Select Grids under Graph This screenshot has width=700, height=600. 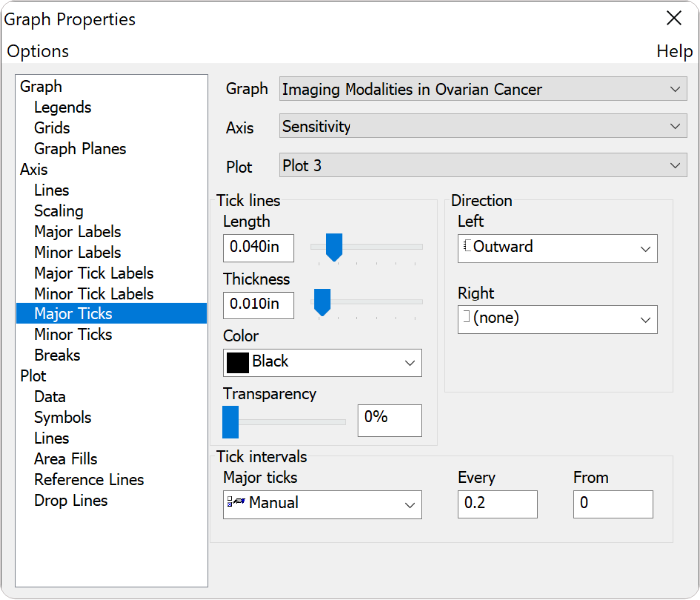pos(52,128)
